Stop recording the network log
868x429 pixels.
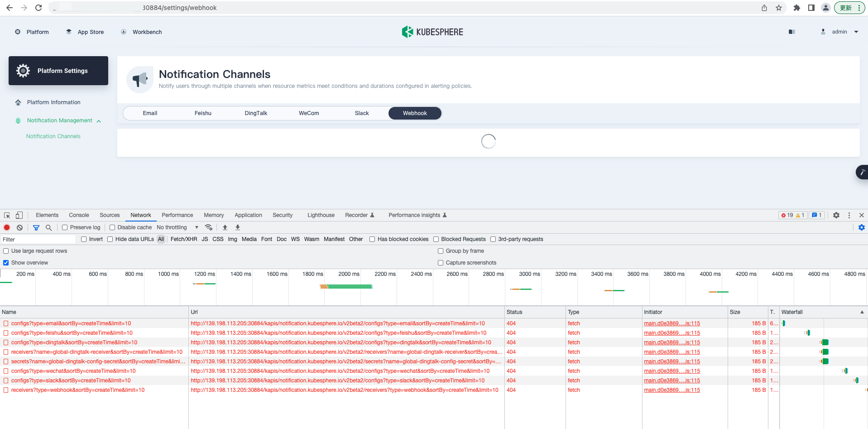pyautogui.click(x=7, y=227)
